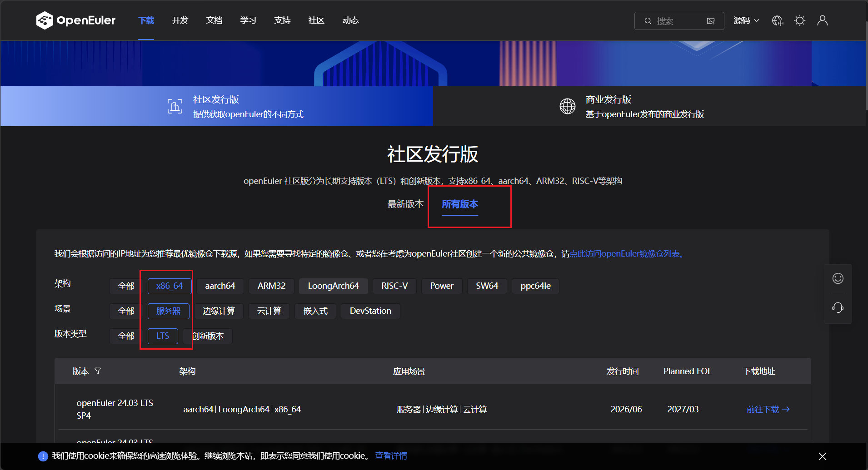Viewport: 868px width, 470px height.
Task: Toggle the 边缘计算 scenario filter
Action: (219, 311)
